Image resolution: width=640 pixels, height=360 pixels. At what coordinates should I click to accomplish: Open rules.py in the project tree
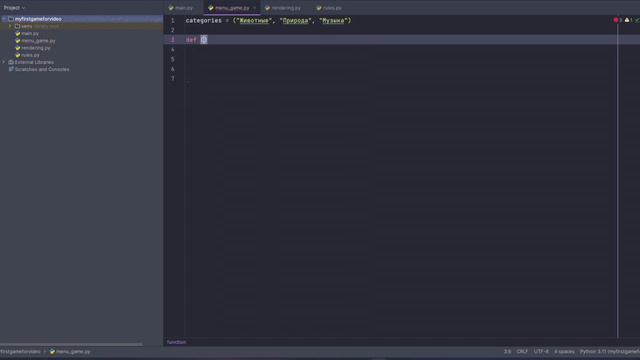(x=30, y=55)
